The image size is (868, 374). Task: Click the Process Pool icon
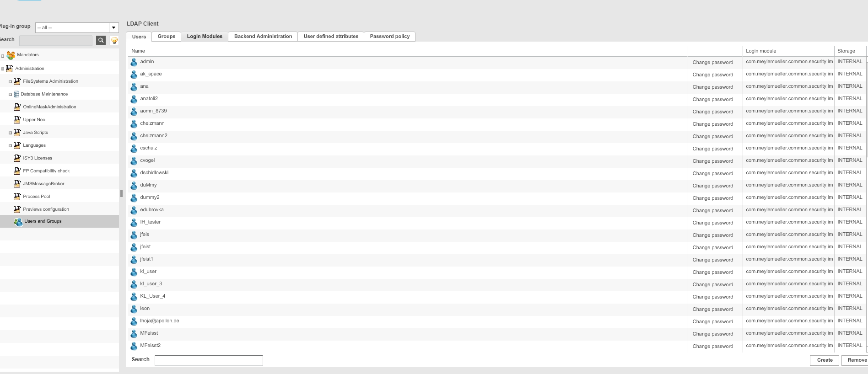tap(17, 197)
